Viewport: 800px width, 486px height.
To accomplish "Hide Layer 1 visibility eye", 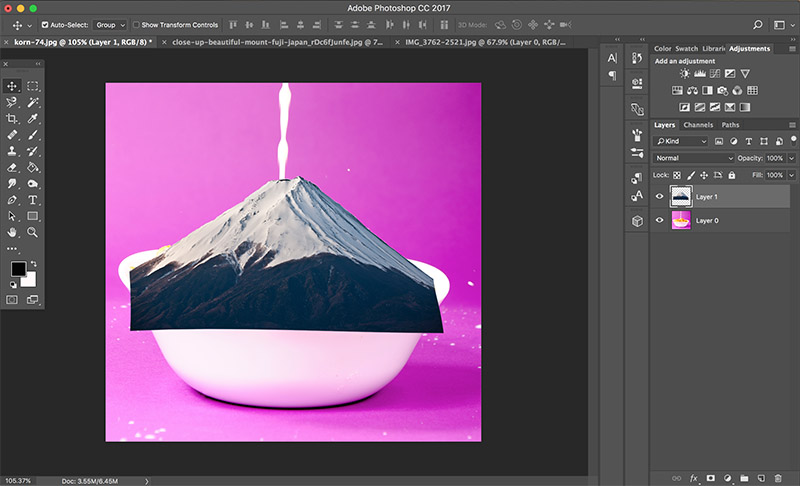I will pos(659,196).
